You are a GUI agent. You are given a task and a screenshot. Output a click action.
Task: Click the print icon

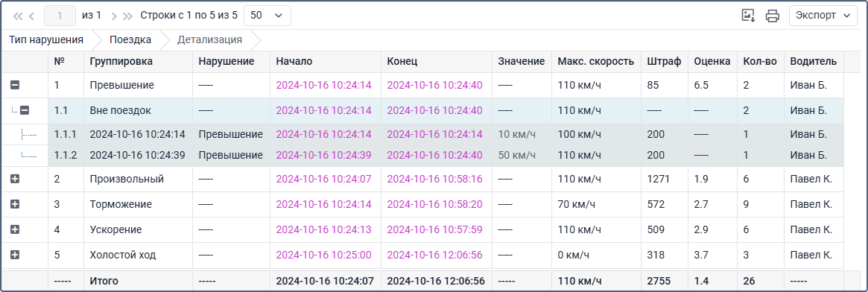point(772,16)
